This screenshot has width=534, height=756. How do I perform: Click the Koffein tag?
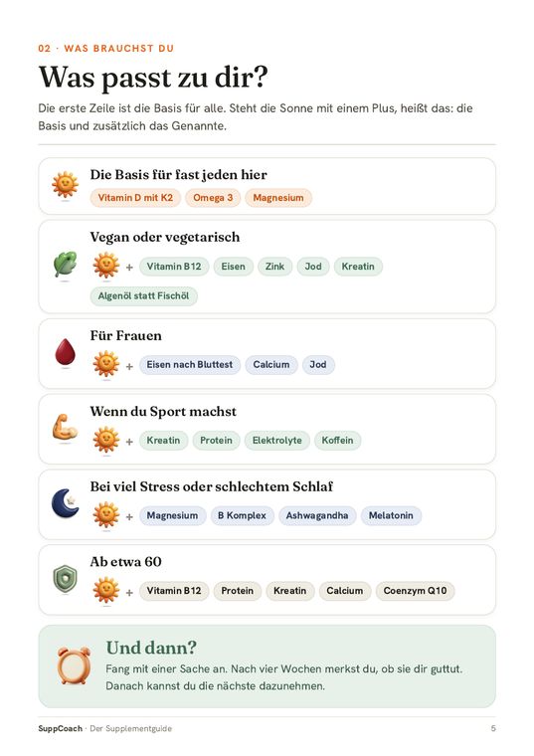coord(337,441)
